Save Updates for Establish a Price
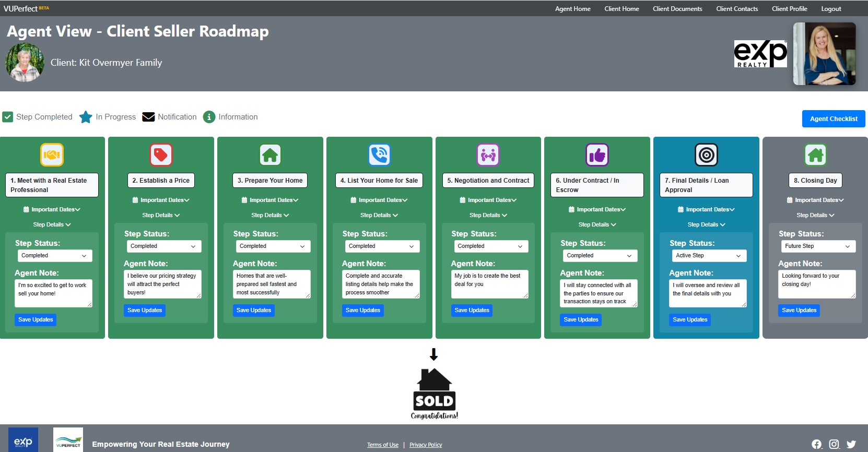This screenshot has width=868, height=452. coord(145,311)
